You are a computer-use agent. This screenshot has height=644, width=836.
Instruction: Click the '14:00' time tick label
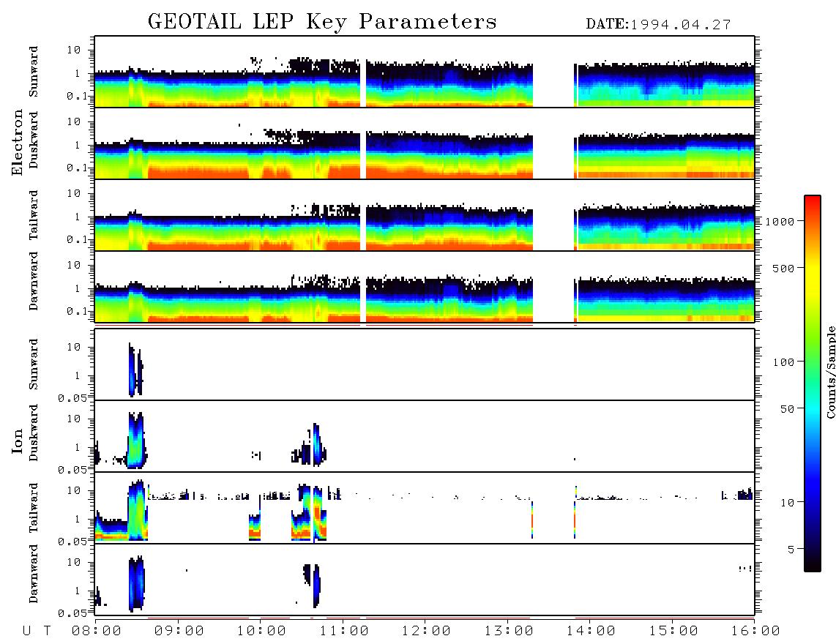tap(591, 631)
